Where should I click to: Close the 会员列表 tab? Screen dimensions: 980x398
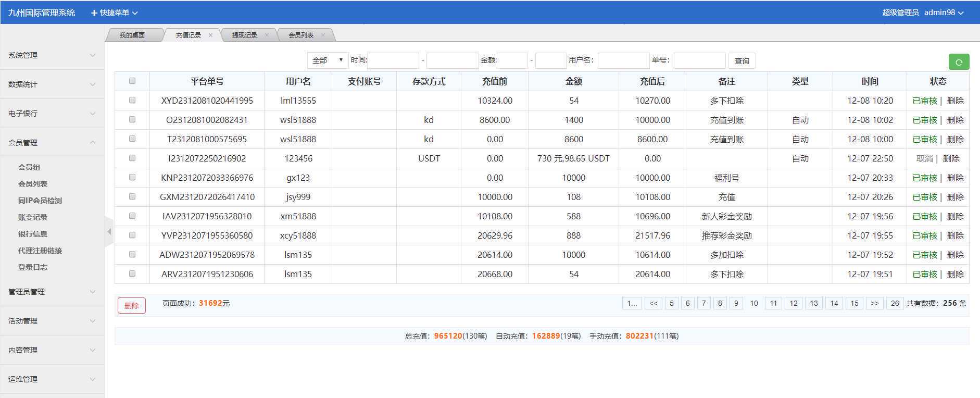point(323,35)
